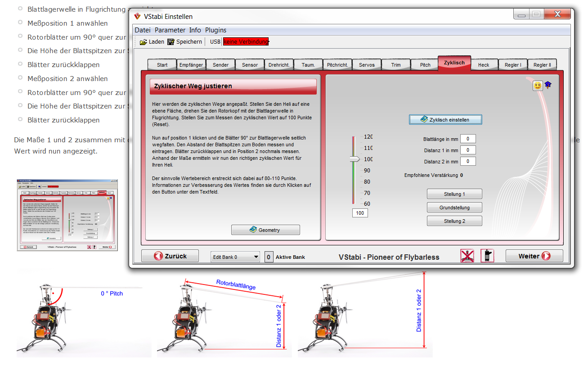Click the cyclic value slider handle
This screenshot has height=366, width=588.
pyautogui.click(x=355, y=158)
